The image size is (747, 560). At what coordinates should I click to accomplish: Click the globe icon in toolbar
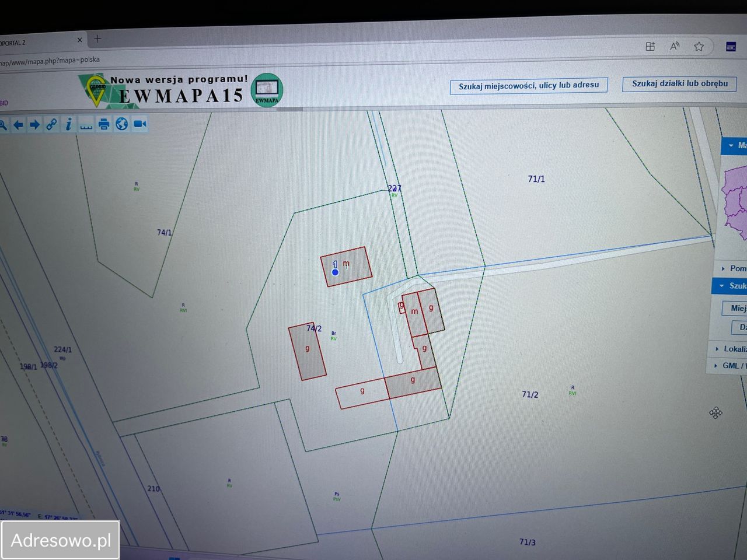tap(121, 124)
